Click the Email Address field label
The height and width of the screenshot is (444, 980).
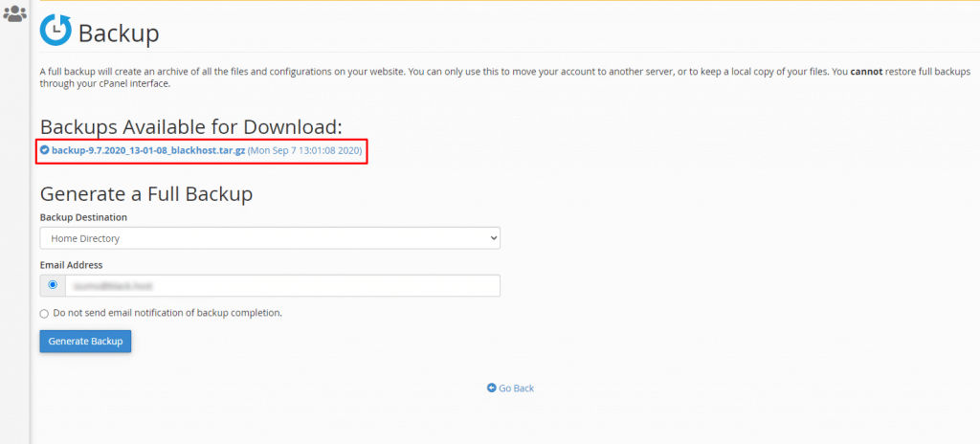coord(71,265)
